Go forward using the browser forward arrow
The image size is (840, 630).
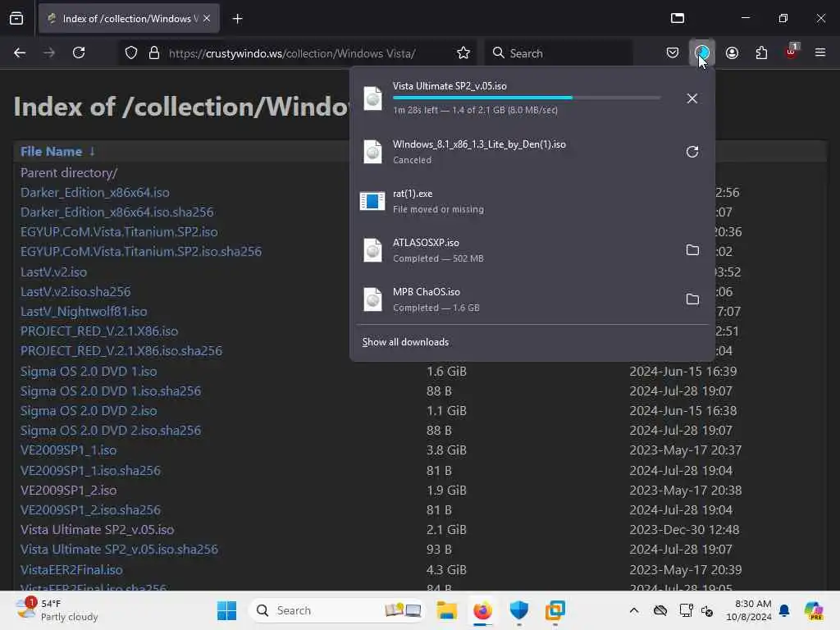(49, 52)
